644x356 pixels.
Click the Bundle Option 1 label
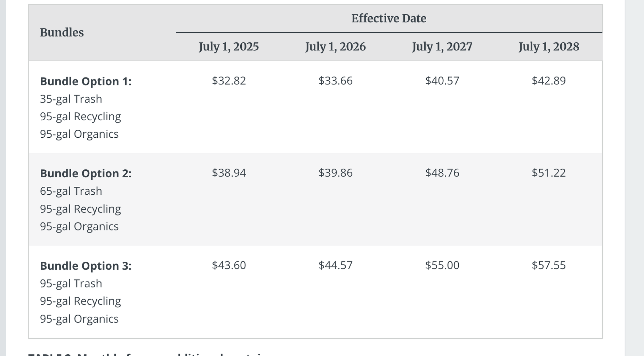click(86, 81)
